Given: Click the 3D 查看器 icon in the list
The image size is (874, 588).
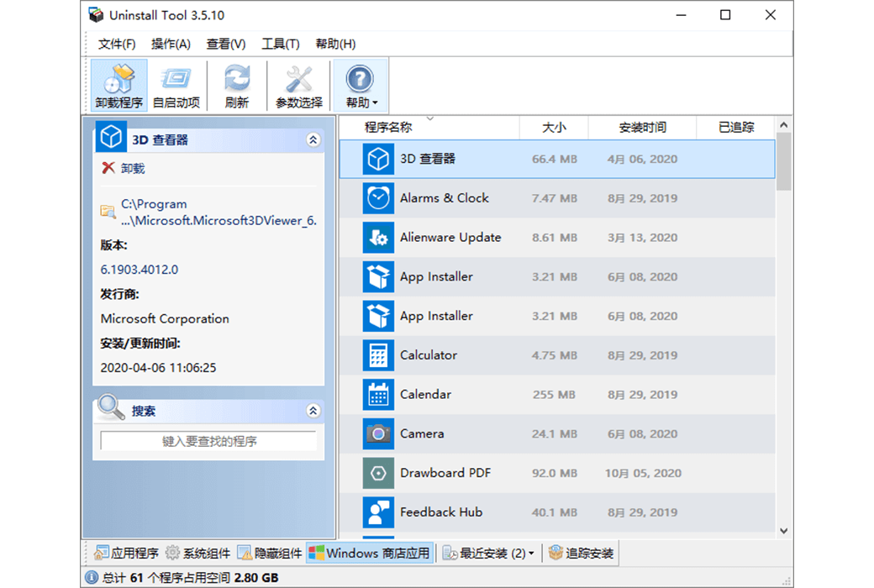Looking at the screenshot, I should (378, 160).
